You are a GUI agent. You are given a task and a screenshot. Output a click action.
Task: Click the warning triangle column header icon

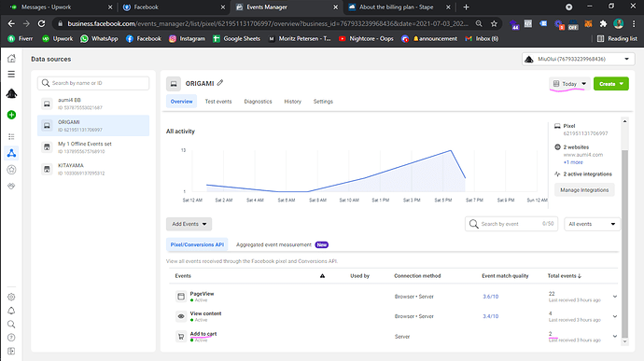(x=322, y=276)
